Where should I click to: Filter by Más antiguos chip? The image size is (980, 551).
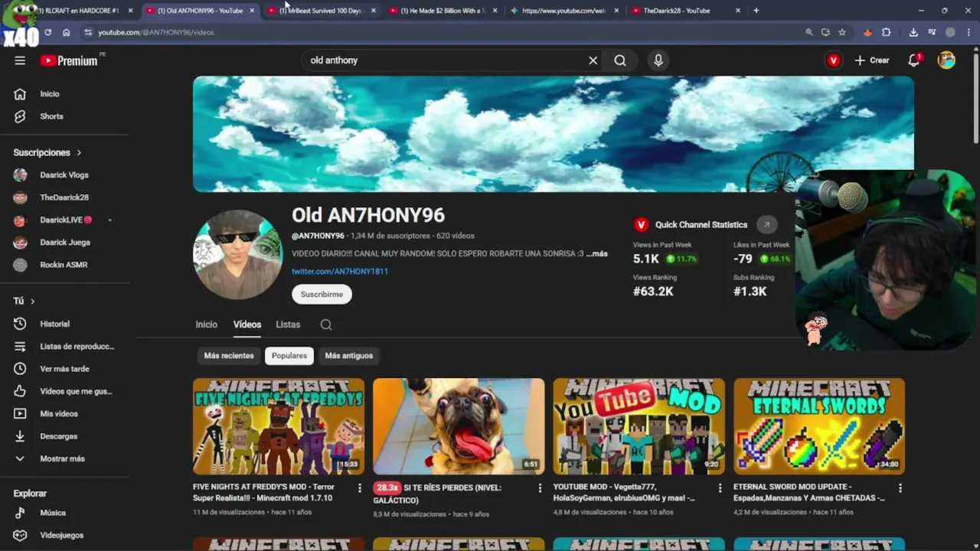tap(348, 356)
